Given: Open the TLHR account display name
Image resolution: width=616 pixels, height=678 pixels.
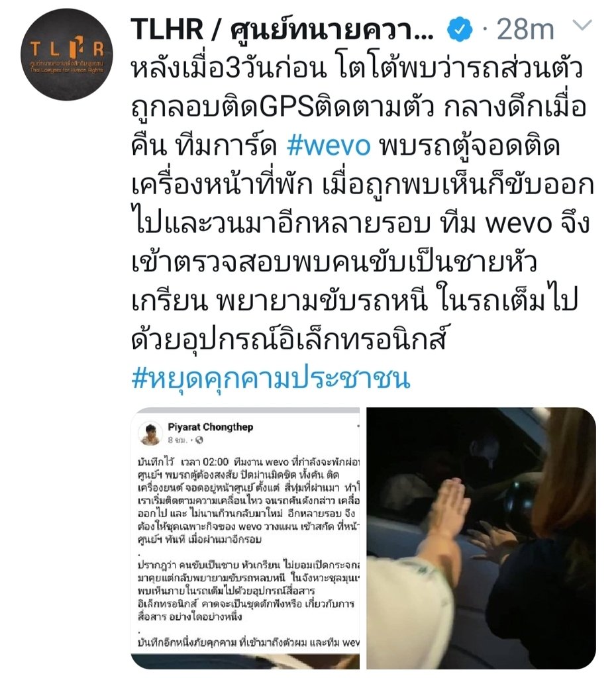Looking at the screenshot, I should coord(282,29).
